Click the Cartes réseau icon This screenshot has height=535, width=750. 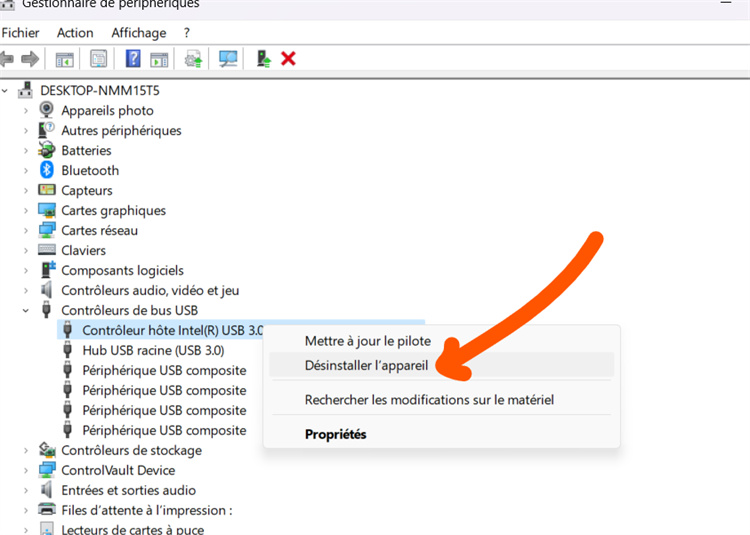(46, 230)
